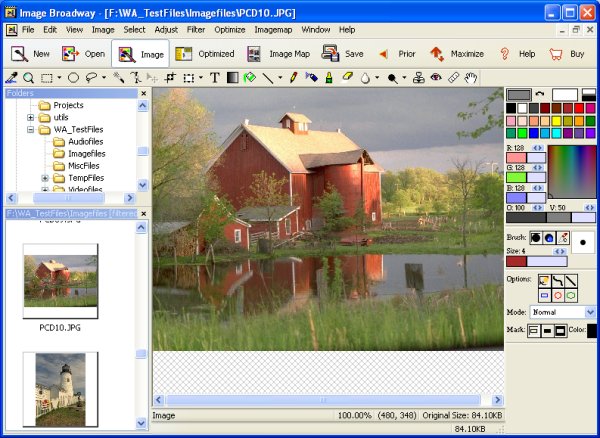Click the Save toolbar button
600x438 pixels.
(343, 53)
